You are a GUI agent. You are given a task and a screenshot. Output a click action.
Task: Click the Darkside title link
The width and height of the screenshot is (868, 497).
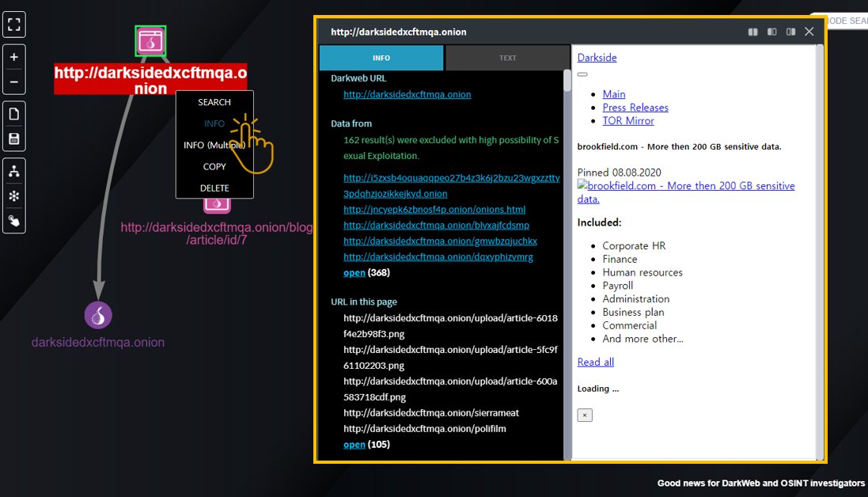pos(597,58)
